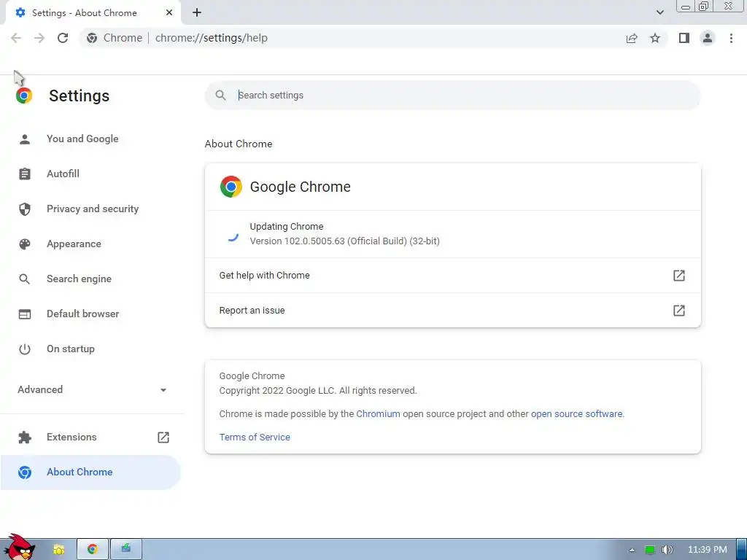Viewport: 747px width, 560px height.
Task: Click the version 102.0.5005.63 text
Action: pos(344,241)
